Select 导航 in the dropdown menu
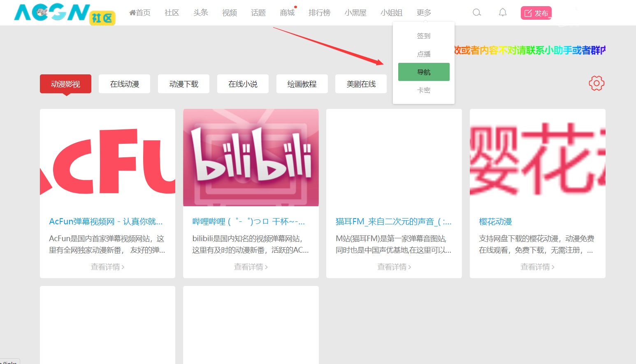This screenshot has height=364, width=636. click(424, 72)
